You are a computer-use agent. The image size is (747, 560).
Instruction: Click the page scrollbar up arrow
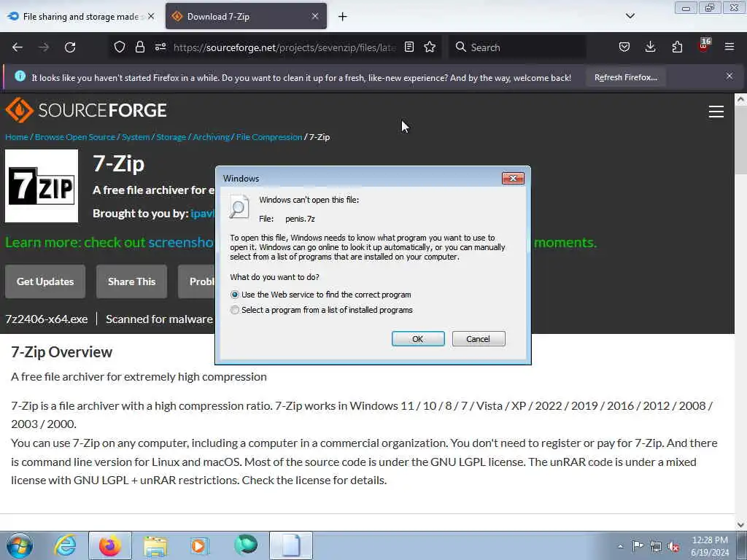[740, 99]
